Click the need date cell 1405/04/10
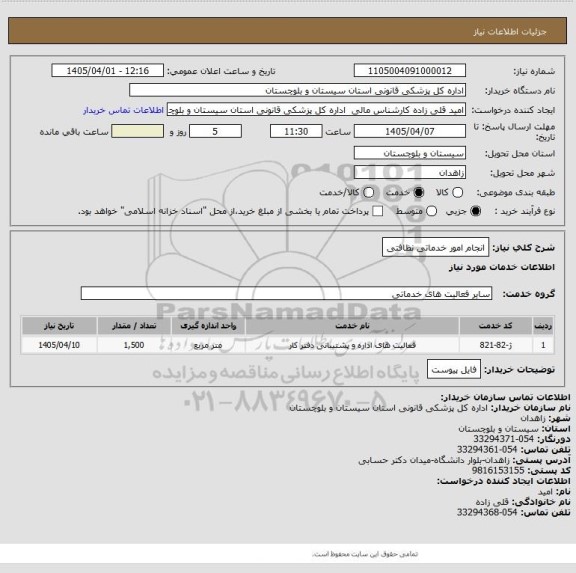This screenshot has height=573, width=576. point(59,345)
